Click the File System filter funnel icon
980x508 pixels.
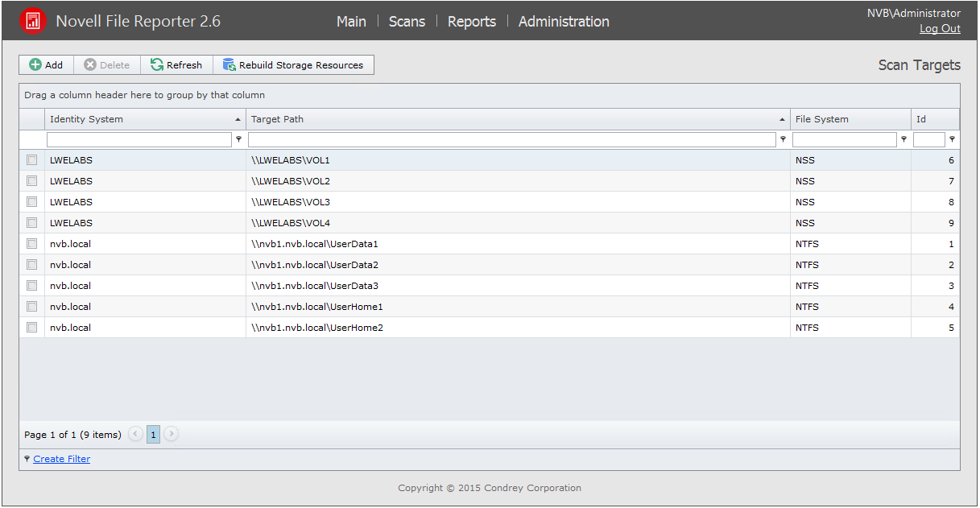click(904, 139)
